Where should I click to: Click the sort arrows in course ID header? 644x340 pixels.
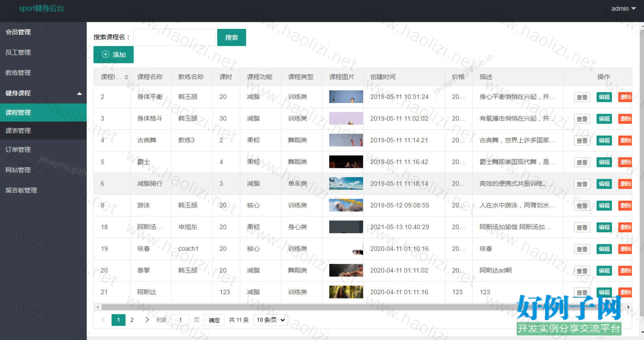click(x=126, y=77)
